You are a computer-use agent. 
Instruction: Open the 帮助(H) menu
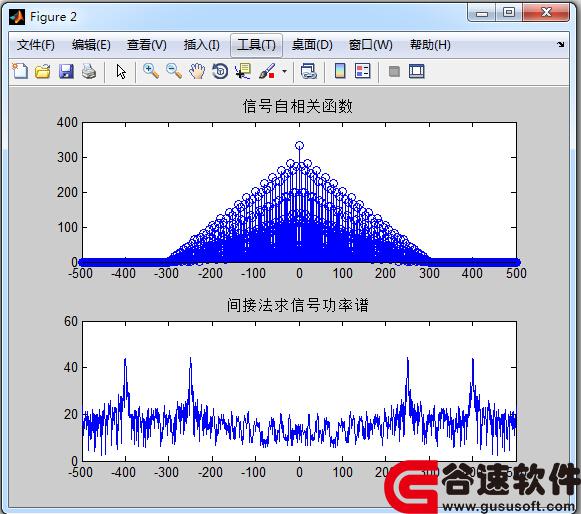click(430, 45)
